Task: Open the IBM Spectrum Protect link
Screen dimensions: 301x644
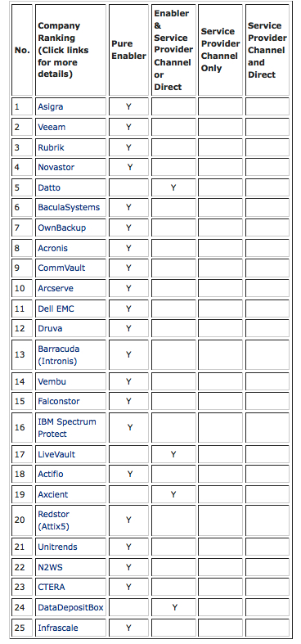Action: click(x=67, y=427)
